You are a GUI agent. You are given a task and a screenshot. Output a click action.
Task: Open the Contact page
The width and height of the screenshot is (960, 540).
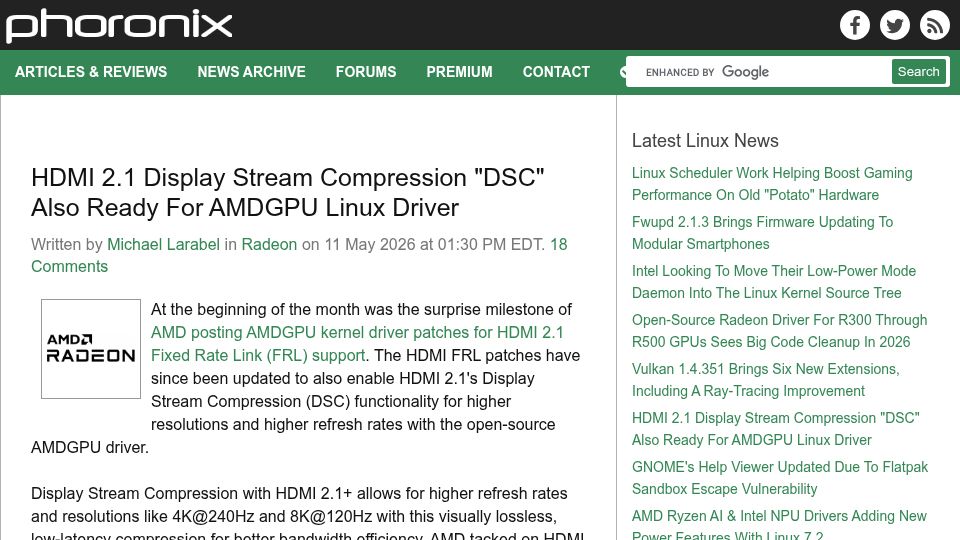coord(556,72)
